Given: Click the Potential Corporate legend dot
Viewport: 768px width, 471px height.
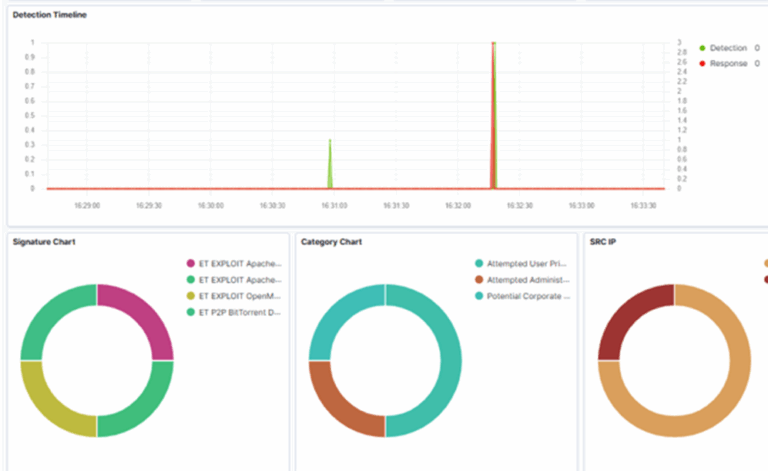Looking at the screenshot, I should tap(479, 296).
